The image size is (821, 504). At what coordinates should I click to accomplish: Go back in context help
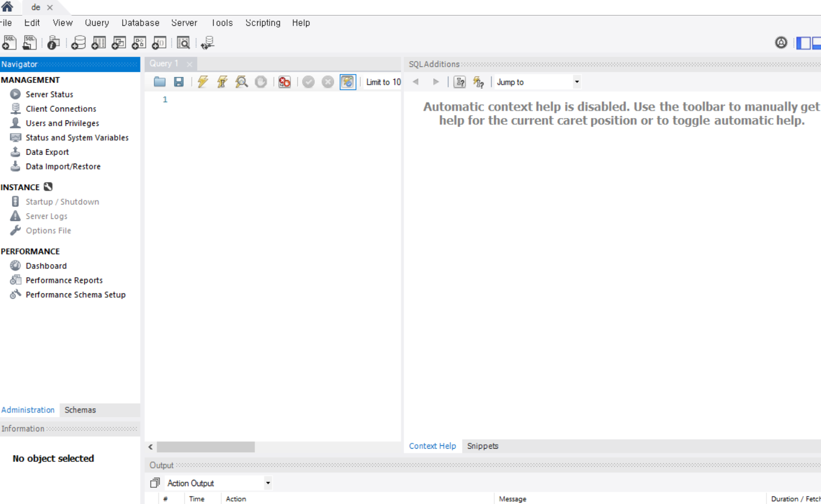click(415, 82)
